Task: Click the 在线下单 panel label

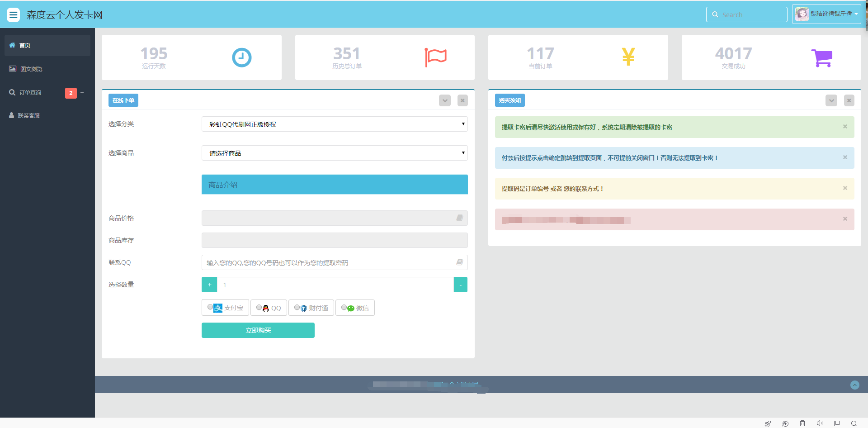Action: (123, 100)
